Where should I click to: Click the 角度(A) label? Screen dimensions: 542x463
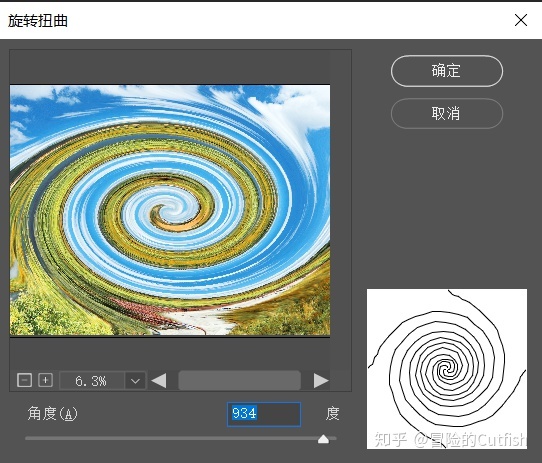[x=53, y=414]
